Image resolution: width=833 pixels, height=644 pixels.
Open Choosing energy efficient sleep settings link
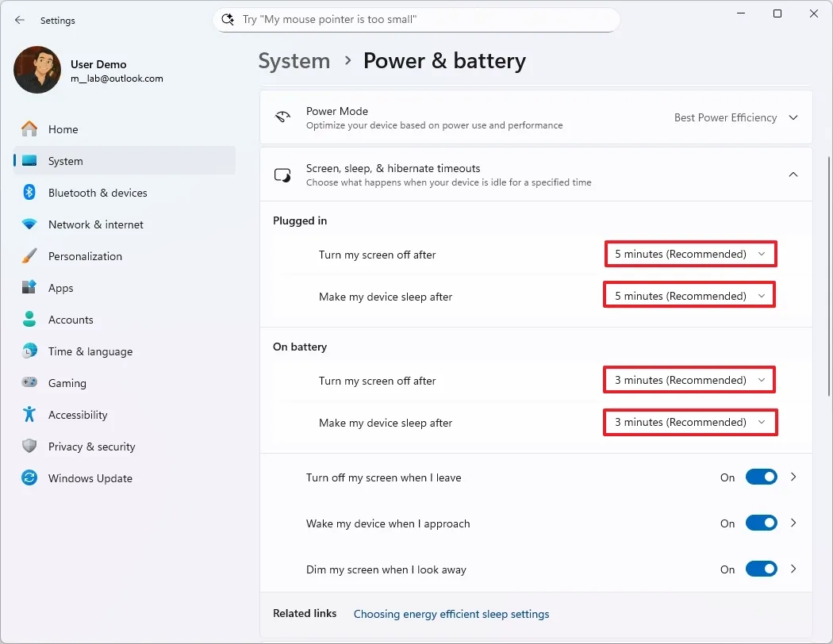click(x=451, y=614)
